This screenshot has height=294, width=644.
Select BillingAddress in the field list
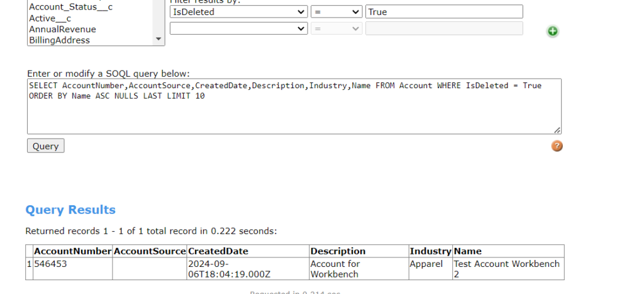(x=59, y=40)
